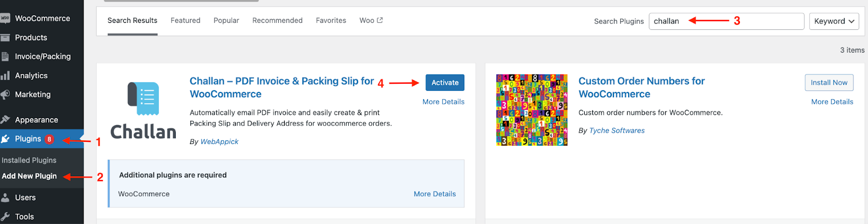Viewport: 868px width, 224px height.
Task: Open the Recommended tab
Action: [277, 21]
